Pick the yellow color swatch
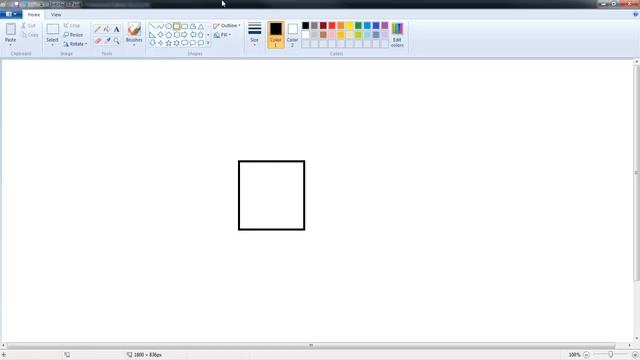This screenshot has height=360, width=640. click(x=349, y=26)
